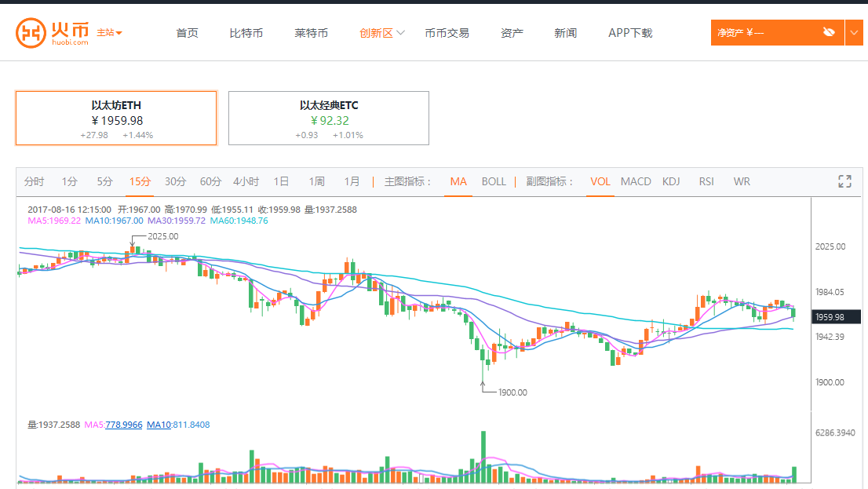This screenshot has height=489, width=868.
Task: Enable the BOLL main indicator
Action: point(494,181)
